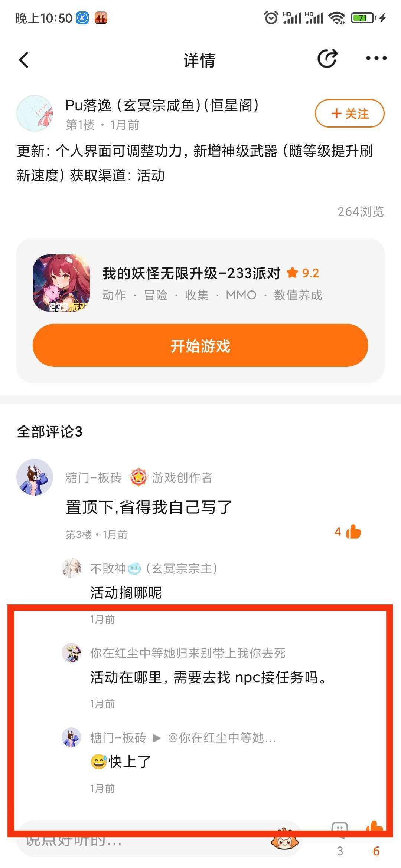Viewport: 401px width, 868px height.
Task: Open 糖门-板砖 commenter's avatar
Action: coord(35,477)
